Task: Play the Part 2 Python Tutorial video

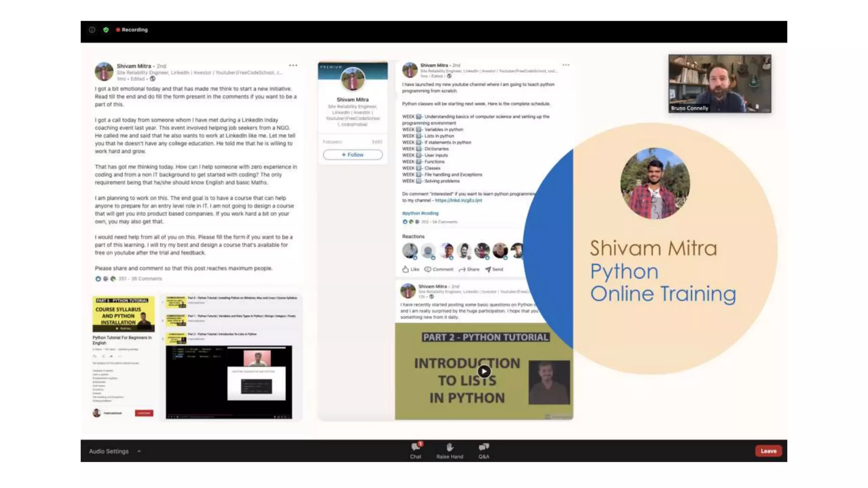Action: click(484, 372)
